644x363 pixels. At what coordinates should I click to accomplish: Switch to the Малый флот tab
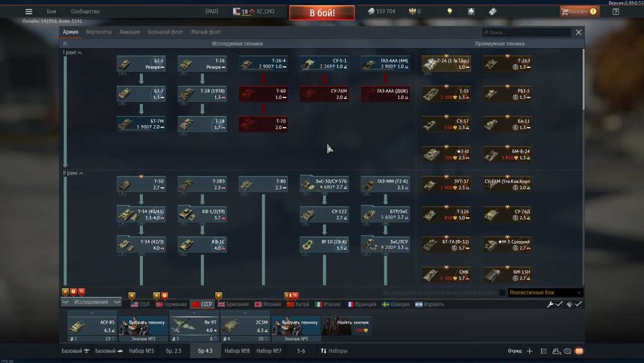206,32
